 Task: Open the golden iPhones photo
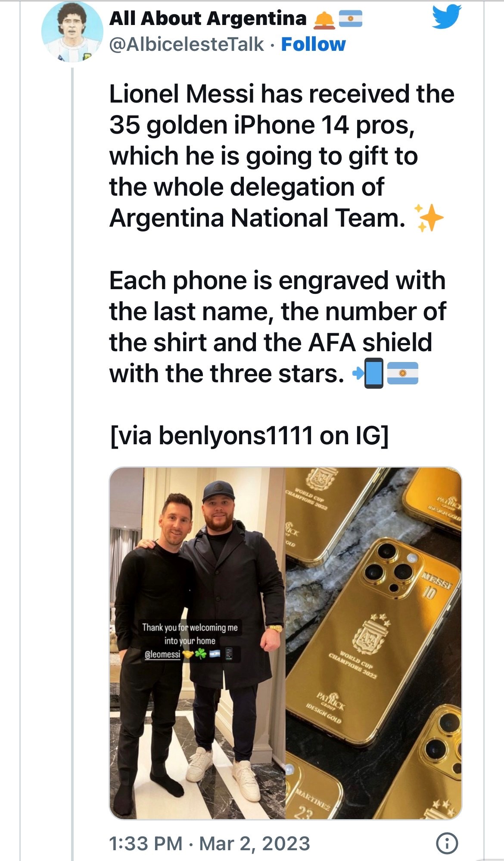[x=373, y=643]
